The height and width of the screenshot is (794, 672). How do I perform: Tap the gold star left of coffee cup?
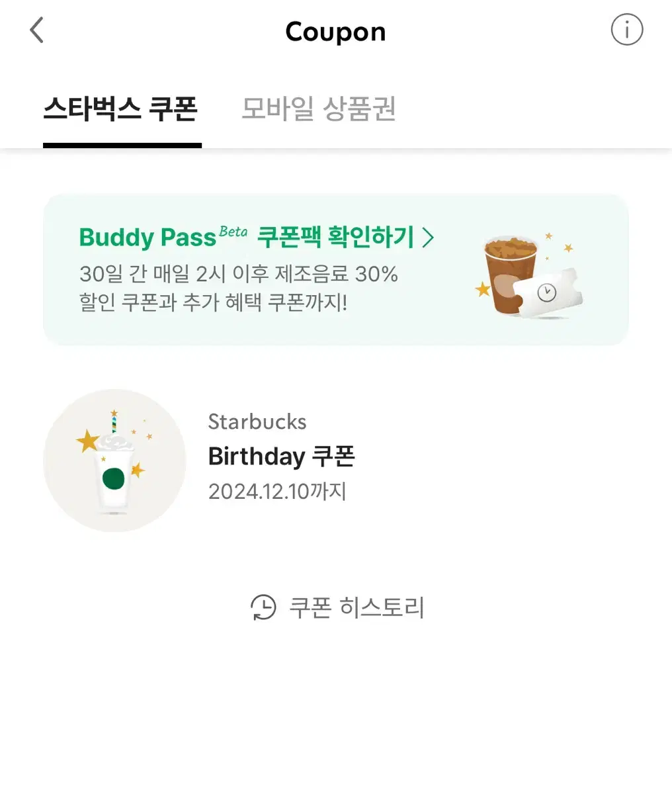coord(483,289)
